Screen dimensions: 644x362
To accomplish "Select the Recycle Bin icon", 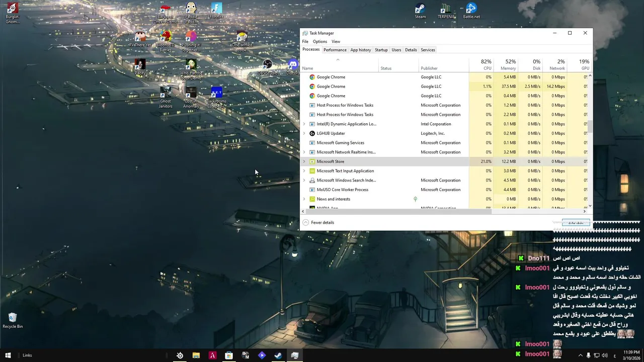I will (13, 320).
